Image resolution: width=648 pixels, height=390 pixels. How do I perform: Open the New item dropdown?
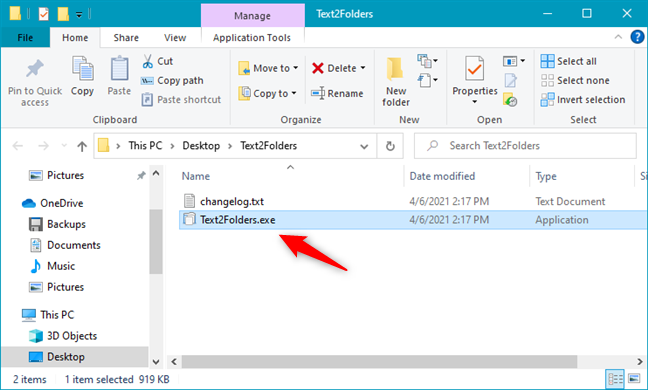[x=428, y=61]
